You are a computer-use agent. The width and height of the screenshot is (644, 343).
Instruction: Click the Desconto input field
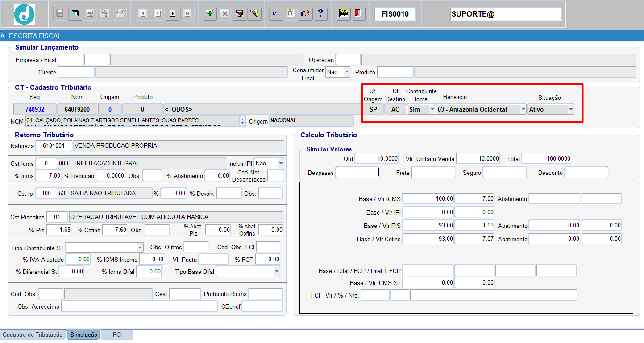coord(586,173)
